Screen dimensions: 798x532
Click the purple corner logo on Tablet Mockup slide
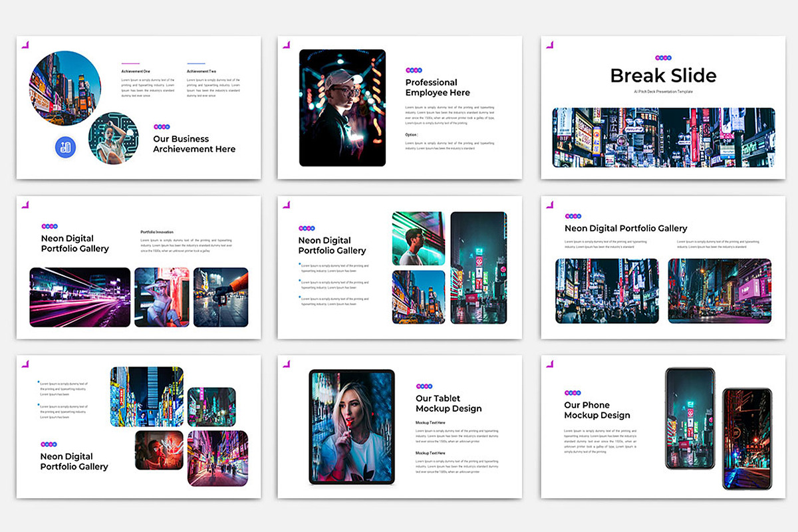tap(287, 364)
